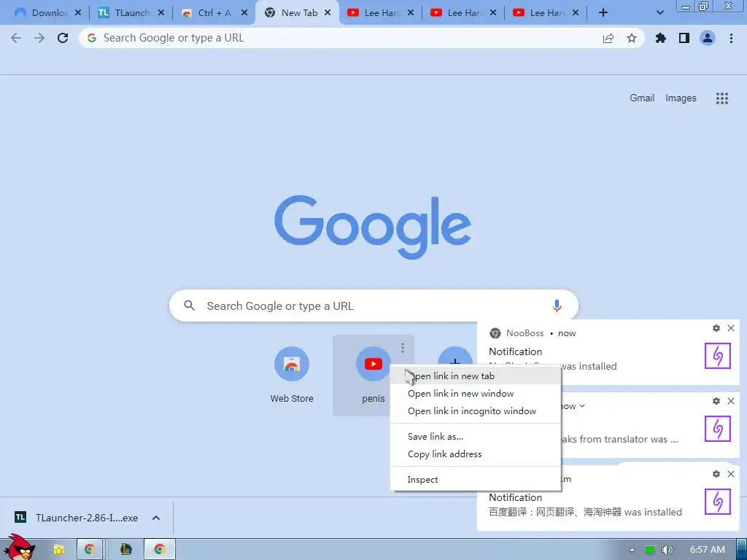Share this page from the address bar
The image size is (747, 560).
pyautogui.click(x=608, y=38)
